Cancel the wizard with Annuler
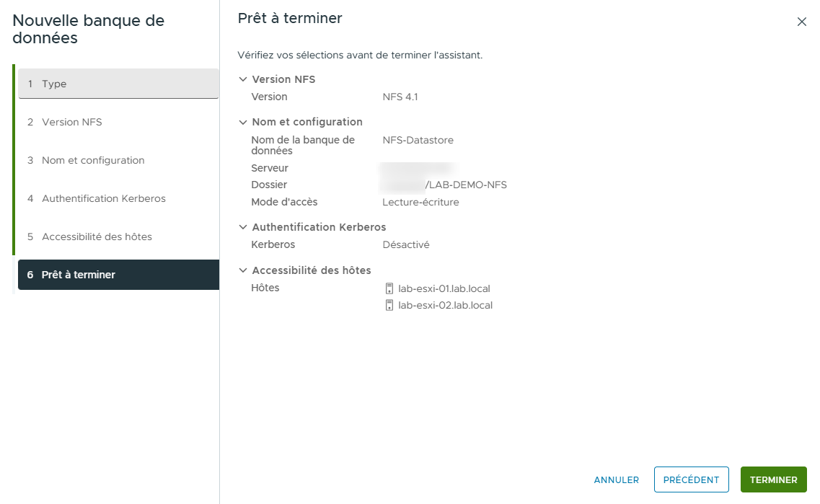This screenshot has height=504, width=820. (x=616, y=479)
